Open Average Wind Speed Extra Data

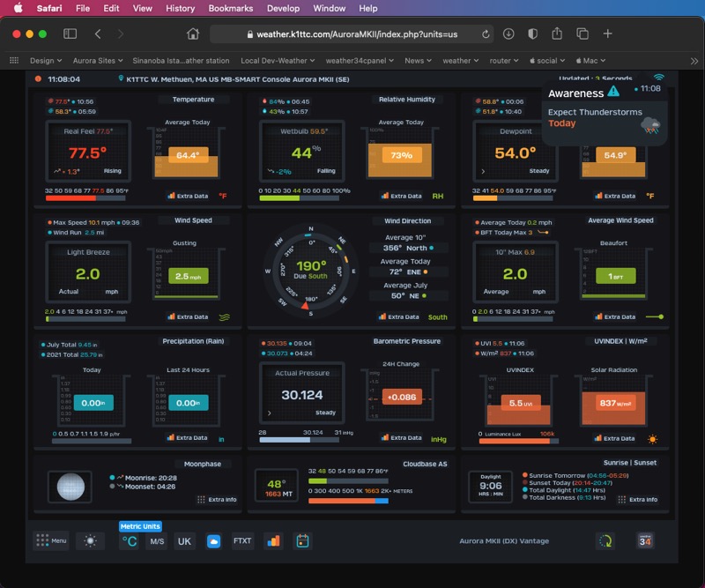pyautogui.click(x=615, y=316)
